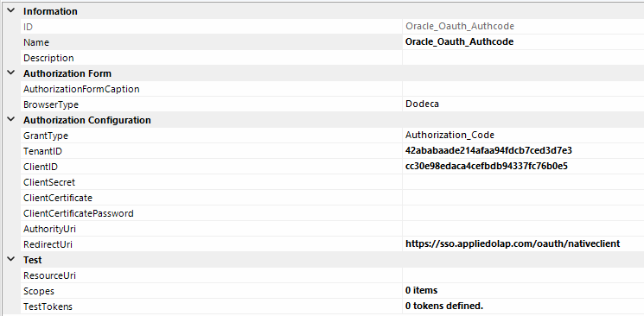Edit the ClientID value starting with cc30e98e
This screenshot has height=316, width=644.
tap(487, 167)
